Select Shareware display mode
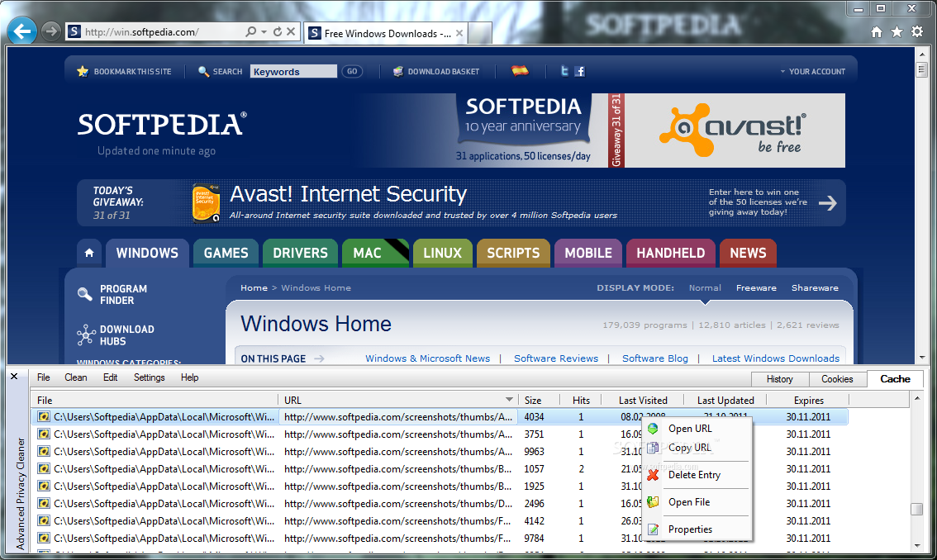Viewport: 937px width, 560px height. point(815,288)
